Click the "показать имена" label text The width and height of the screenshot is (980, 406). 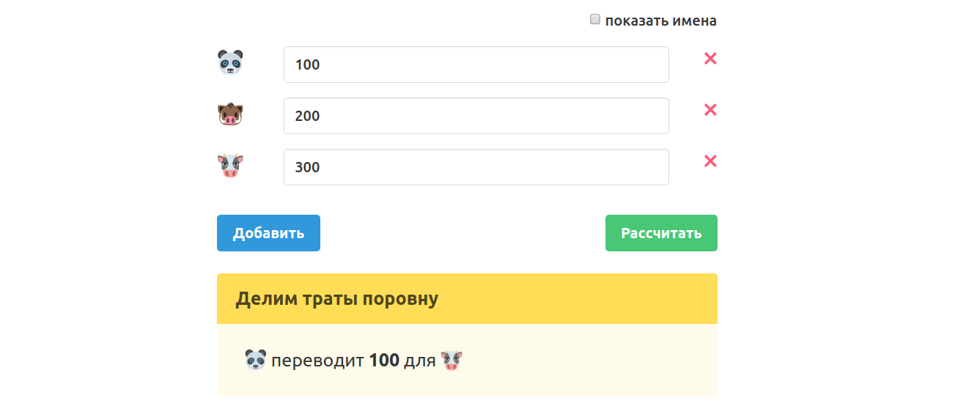pos(660,21)
